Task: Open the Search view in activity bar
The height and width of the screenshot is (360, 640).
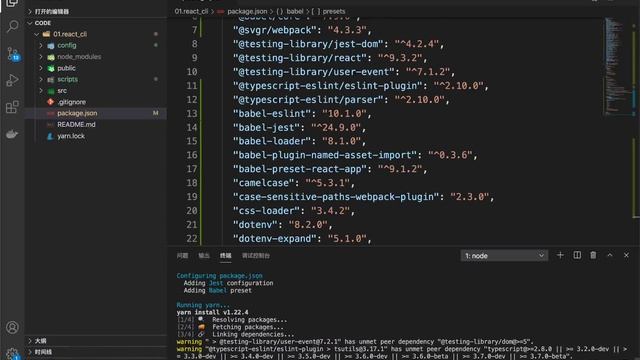Action: coord(12,27)
